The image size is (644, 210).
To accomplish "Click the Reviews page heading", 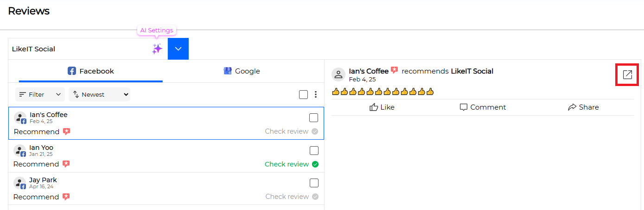I will coord(29,11).
